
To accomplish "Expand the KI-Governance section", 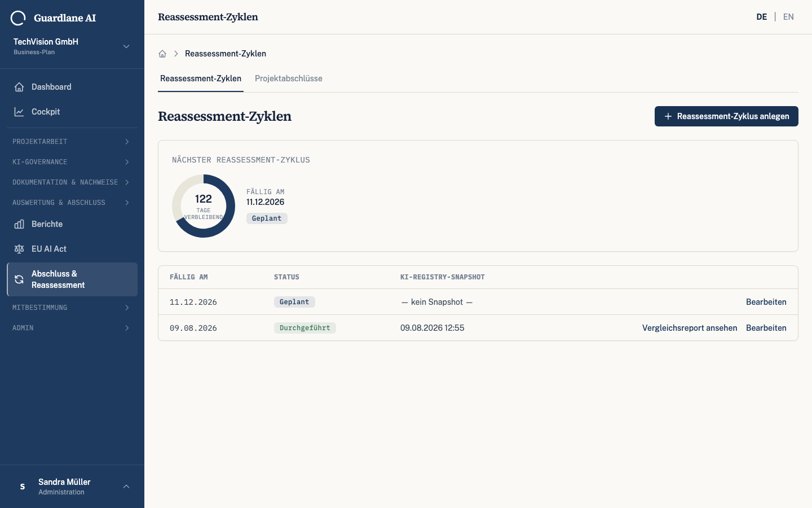I will click(72, 162).
